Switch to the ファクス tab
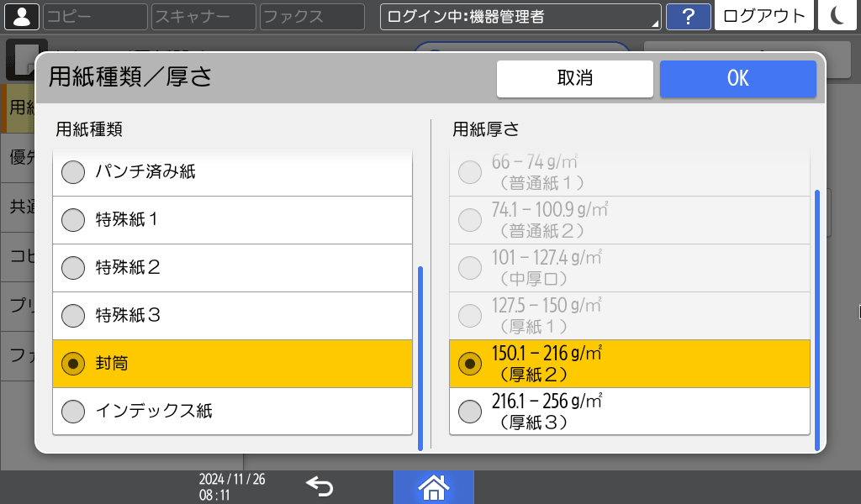 tap(311, 16)
